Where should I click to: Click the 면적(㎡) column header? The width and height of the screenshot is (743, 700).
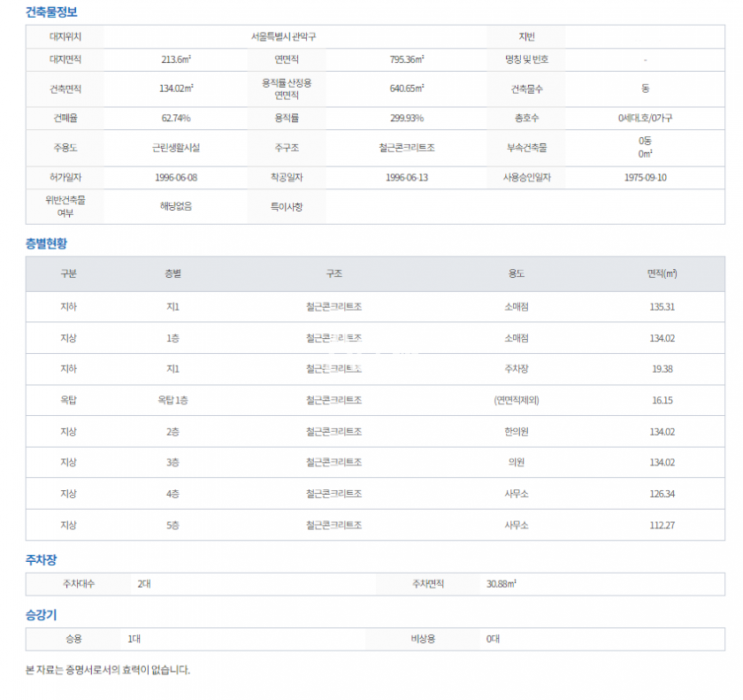click(x=662, y=274)
